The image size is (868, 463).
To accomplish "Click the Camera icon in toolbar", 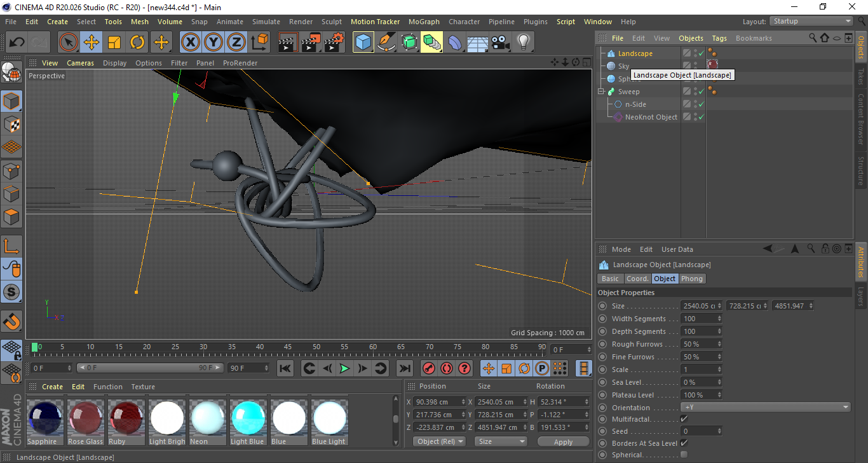I will coord(501,43).
